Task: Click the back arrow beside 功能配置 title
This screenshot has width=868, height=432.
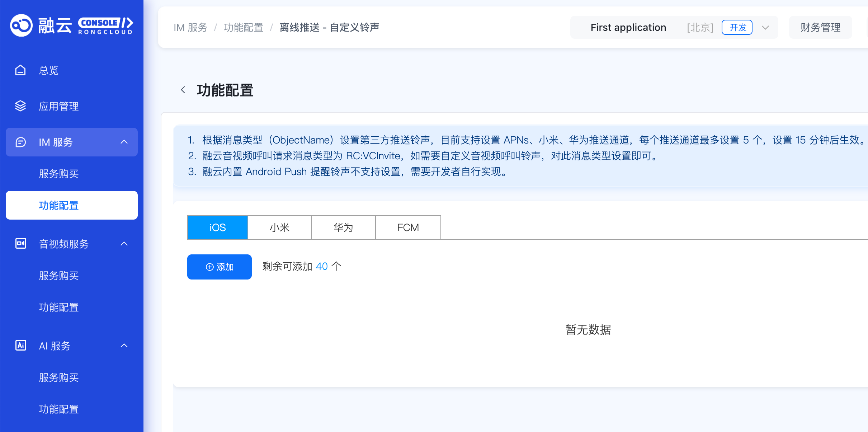Action: coord(183,90)
